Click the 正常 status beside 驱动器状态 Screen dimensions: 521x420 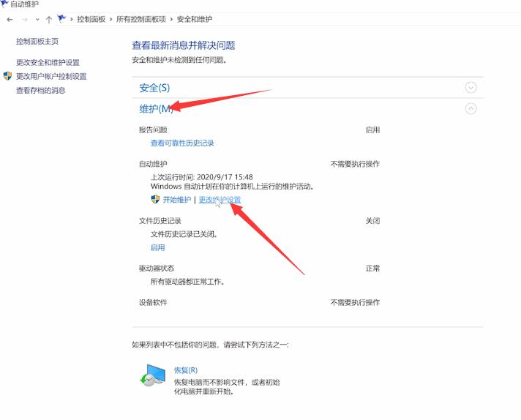click(x=372, y=268)
